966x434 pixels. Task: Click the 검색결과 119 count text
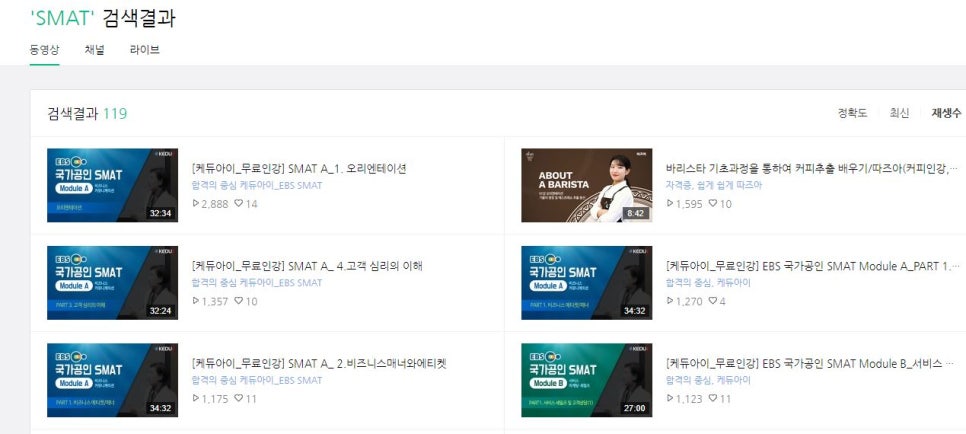tap(87, 113)
